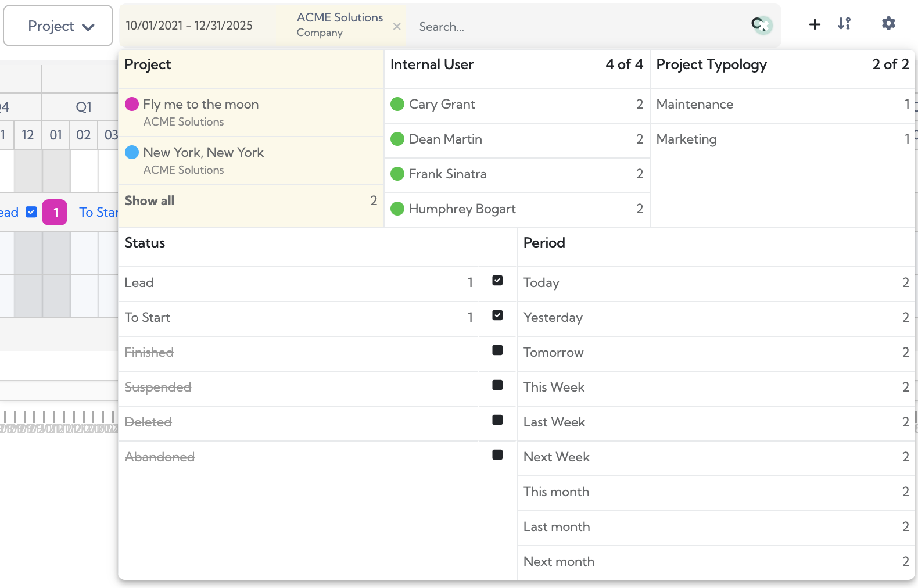The height and width of the screenshot is (588, 918).
Task: Select the date range 10/01/2021 – 12/31/2025
Action: [x=189, y=26]
